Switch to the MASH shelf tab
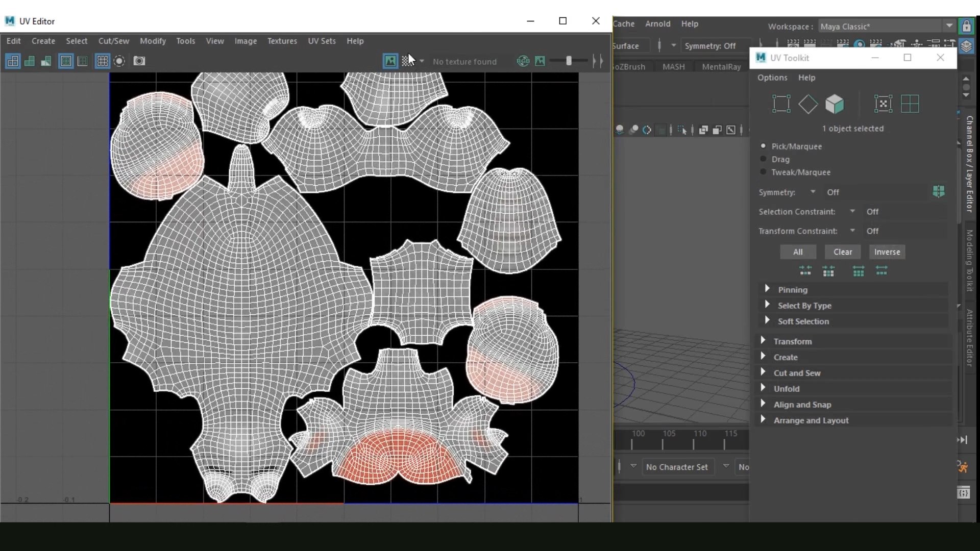Viewport: 980px width, 551px height. [674, 67]
